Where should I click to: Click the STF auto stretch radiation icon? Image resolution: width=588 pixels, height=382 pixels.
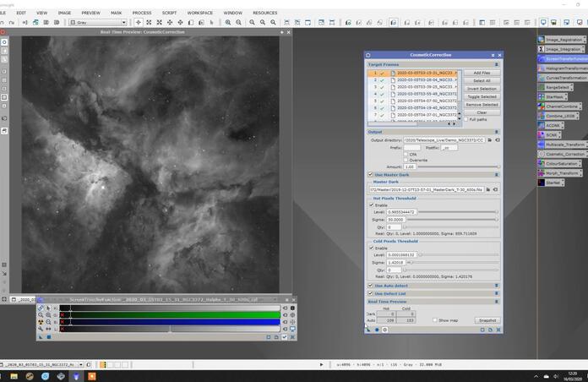click(x=41, y=322)
